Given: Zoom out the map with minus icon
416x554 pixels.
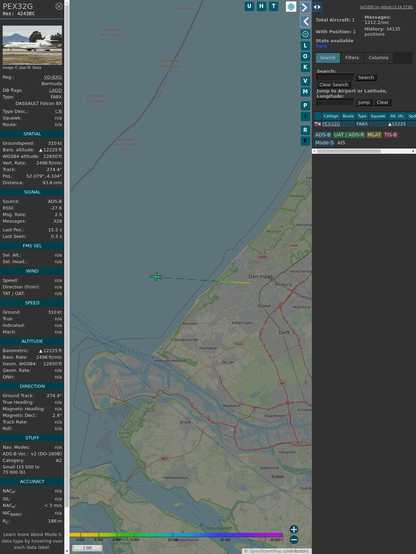Looking at the screenshot, I should pos(294,540).
